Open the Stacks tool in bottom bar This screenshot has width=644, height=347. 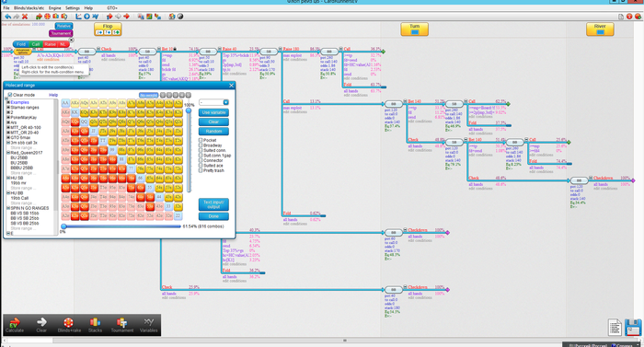[x=95, y=325]
